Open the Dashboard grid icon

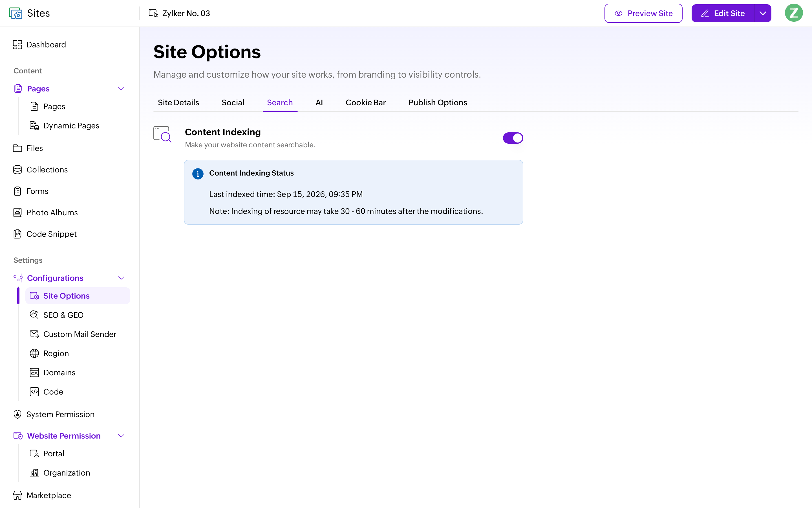17,45
